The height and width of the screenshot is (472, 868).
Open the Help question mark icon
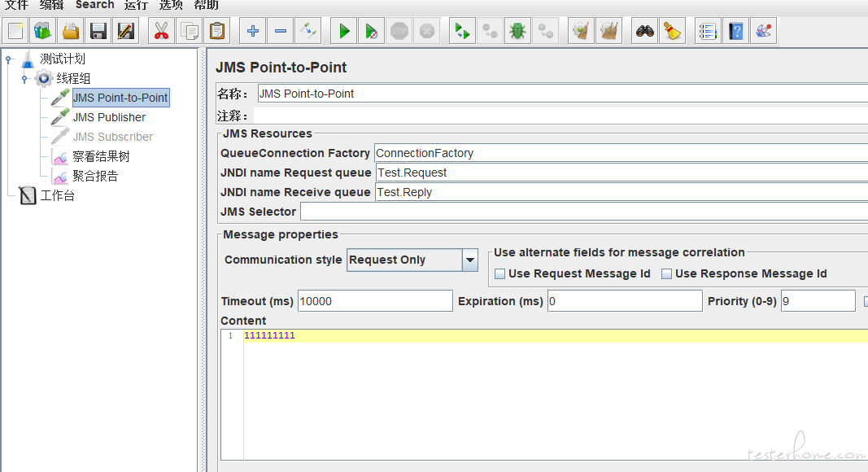736,32
